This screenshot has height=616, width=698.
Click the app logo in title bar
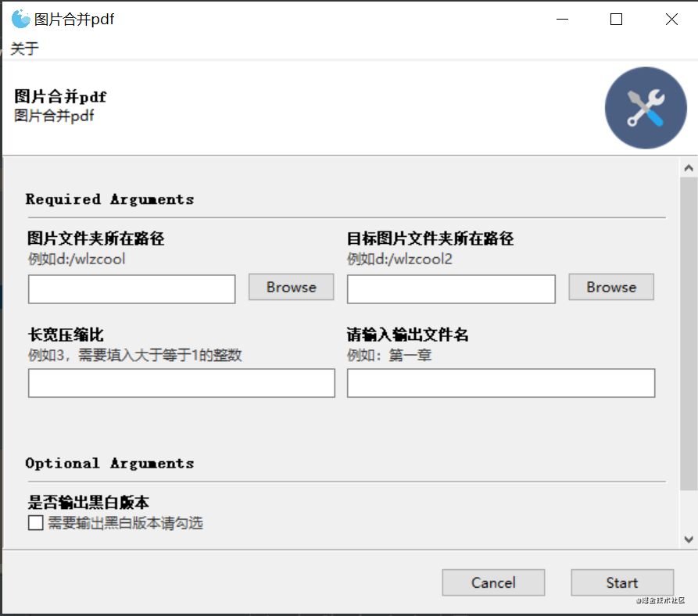click(x=20, y=19)
